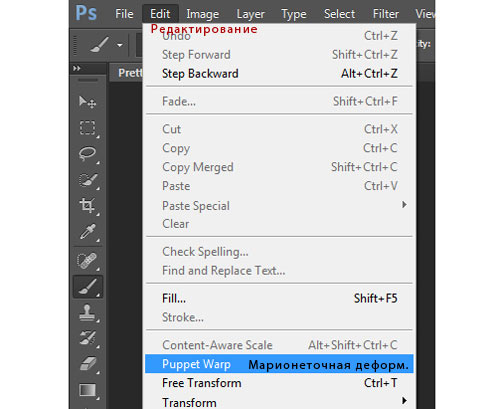This screenshot has width=500, height=409.
Task: Choose Copy Merged from Edit menu
Action: pyautogui.click(x=279, y=167)
